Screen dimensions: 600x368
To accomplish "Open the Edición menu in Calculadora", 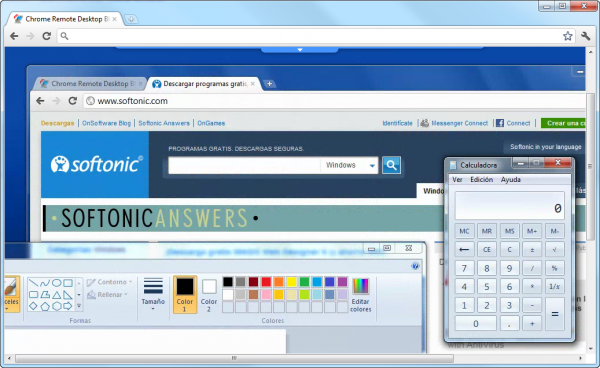I will click(x=481, y=179).
